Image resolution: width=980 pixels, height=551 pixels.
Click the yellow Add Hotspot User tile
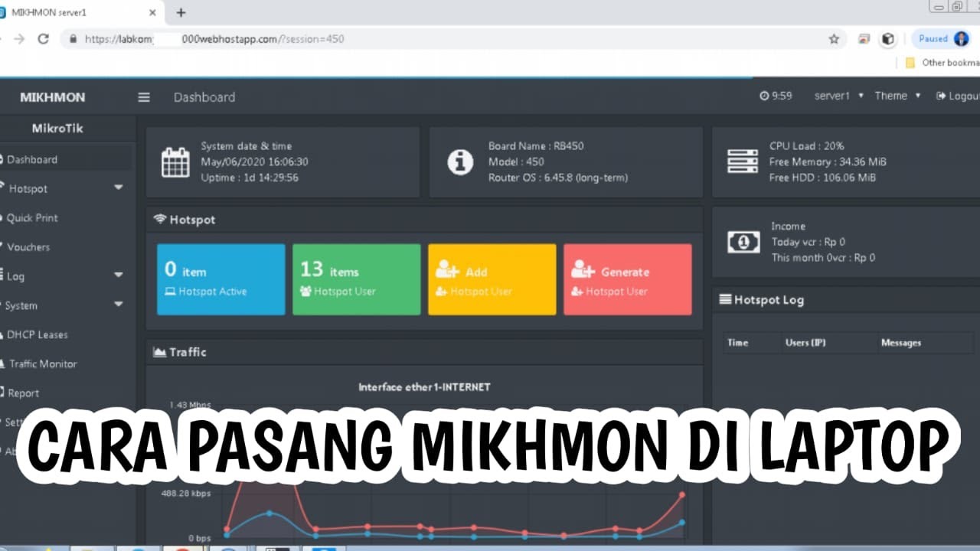[492, 279]
